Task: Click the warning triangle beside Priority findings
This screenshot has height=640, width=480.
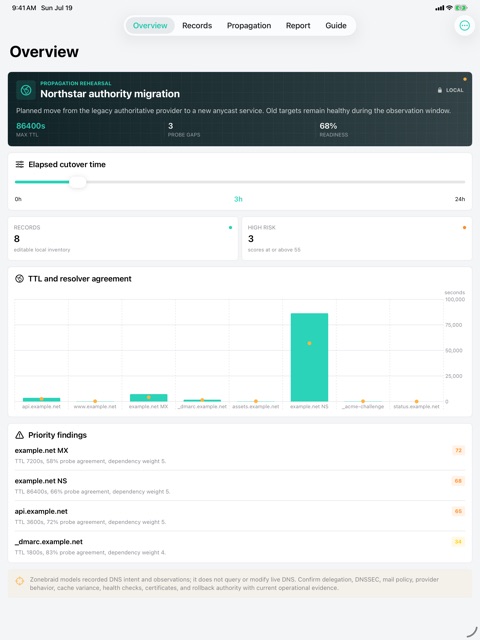Action: click(x=19, y=435)
